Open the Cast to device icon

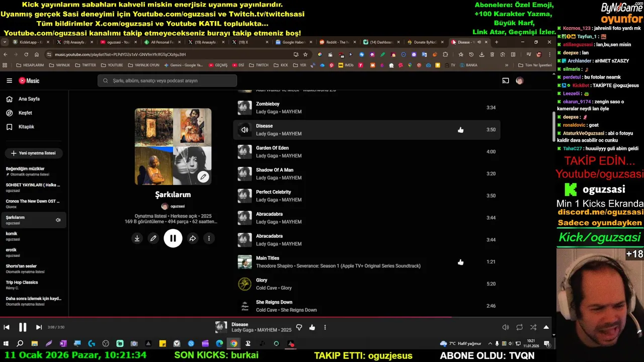coord(505,80)
